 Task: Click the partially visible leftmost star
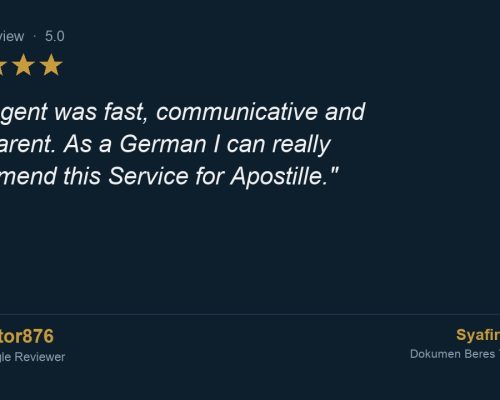click(x=1, y=66)
